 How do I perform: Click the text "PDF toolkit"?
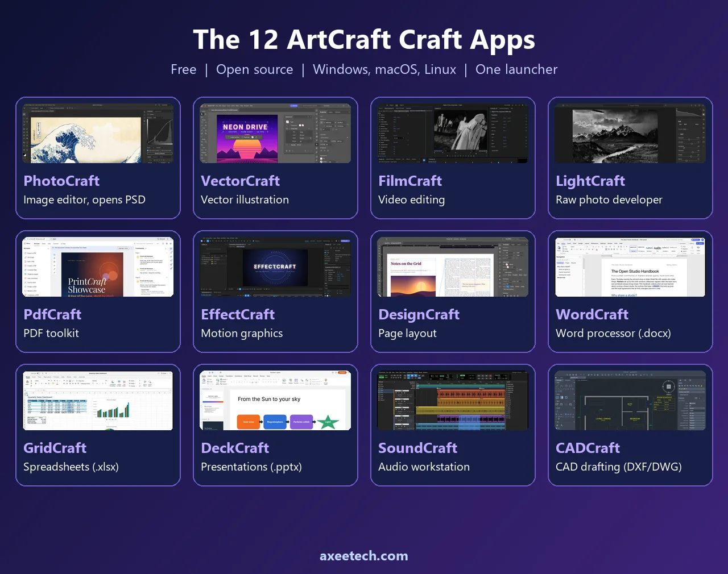[51, 333]
